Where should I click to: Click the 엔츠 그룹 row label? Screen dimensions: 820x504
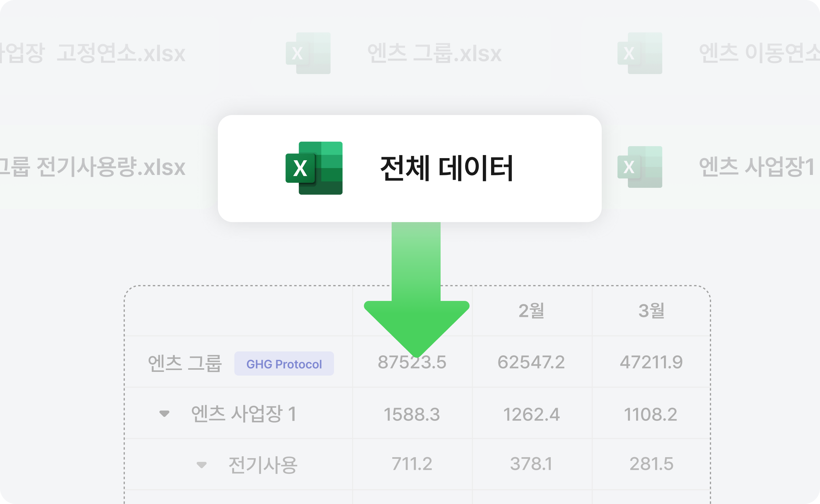[x=185, y=363]
